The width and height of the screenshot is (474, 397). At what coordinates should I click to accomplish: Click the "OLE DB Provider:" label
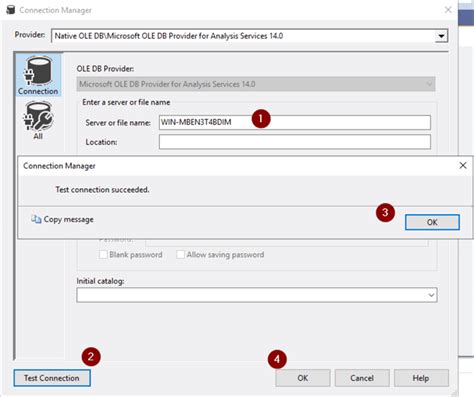[x=105, y=69]
